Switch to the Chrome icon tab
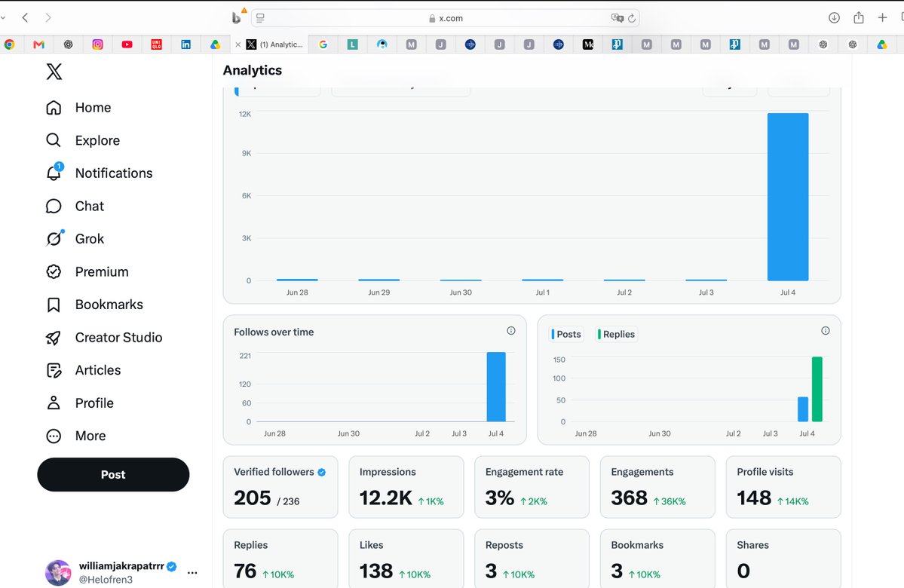This screenshot has width=904, height=588. coord(9,44)
